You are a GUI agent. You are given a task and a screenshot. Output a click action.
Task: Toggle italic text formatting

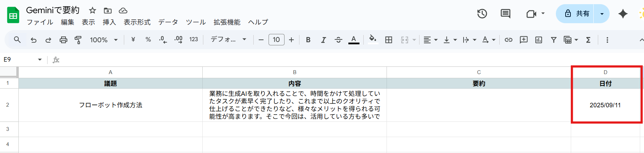pos(323,40)
